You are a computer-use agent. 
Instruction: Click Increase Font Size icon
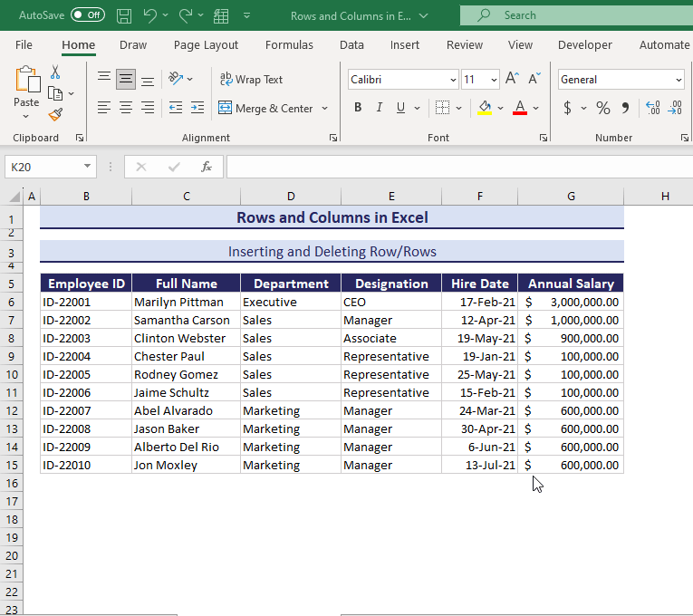512,79
